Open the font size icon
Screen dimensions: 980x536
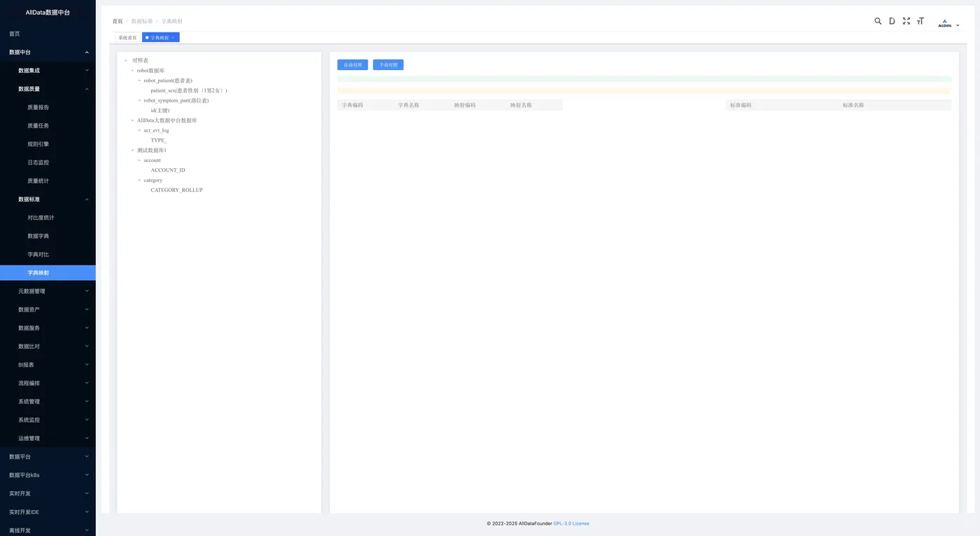pos(920,21)
